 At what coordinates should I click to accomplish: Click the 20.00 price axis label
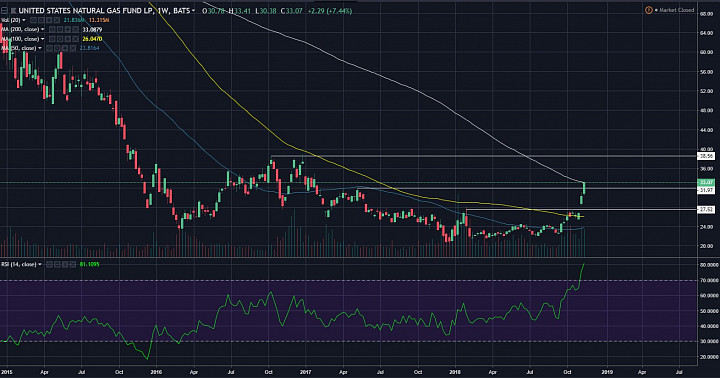[x=706, y=246]
